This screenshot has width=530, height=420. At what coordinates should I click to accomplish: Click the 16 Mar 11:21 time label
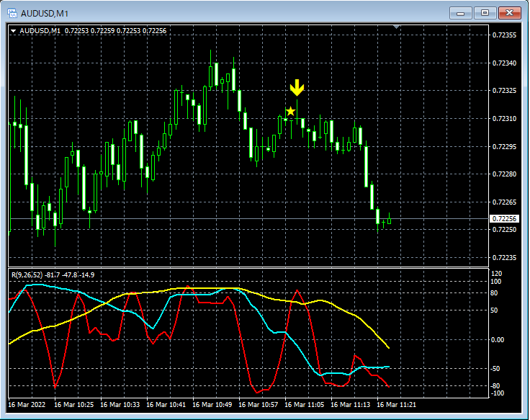(396, 405)
